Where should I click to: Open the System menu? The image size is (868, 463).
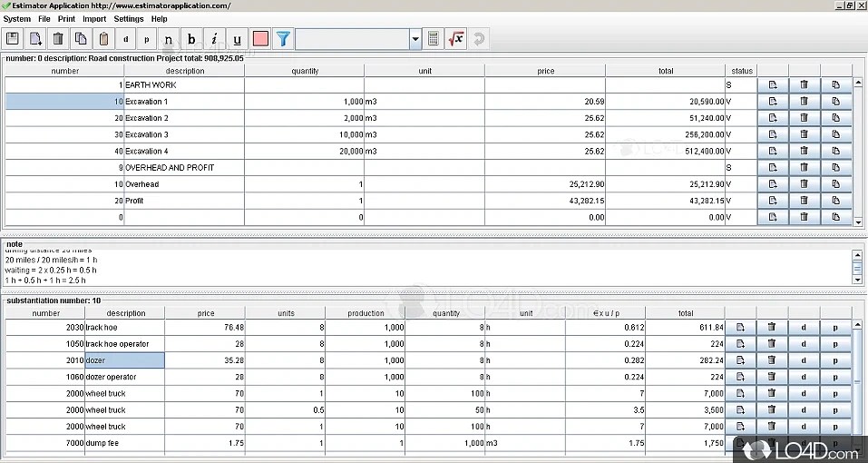pyautogui.click(x=17, y=19)
